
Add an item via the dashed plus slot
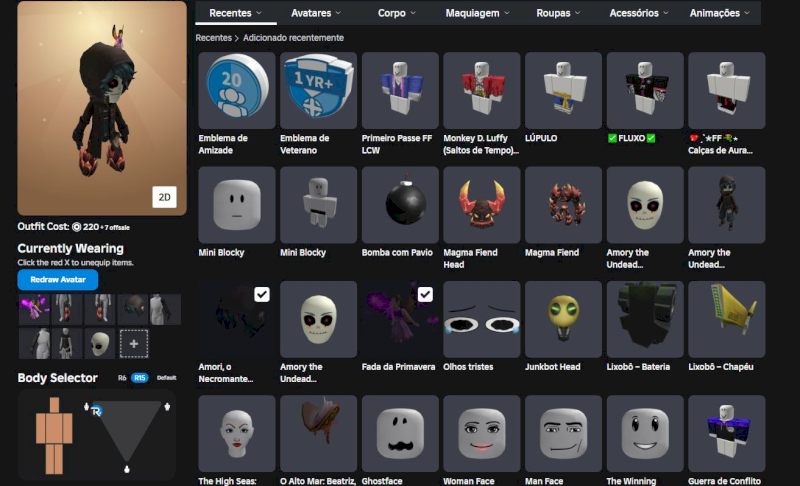point(134,344)
